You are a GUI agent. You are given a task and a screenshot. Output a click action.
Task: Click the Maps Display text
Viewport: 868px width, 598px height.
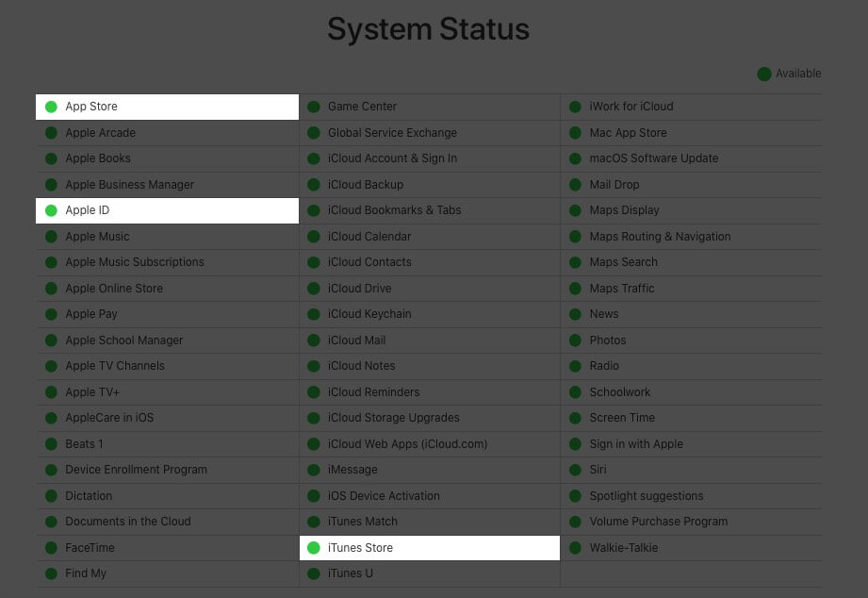(625, 210)
